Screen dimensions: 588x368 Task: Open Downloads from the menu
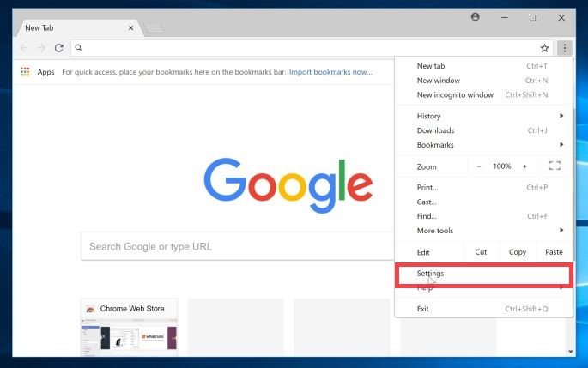[483, 130]
